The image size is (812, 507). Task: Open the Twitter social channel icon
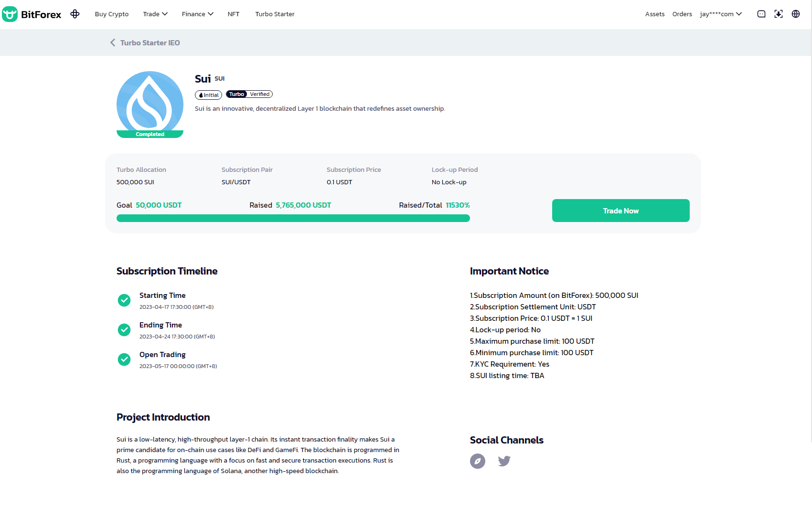504,461
